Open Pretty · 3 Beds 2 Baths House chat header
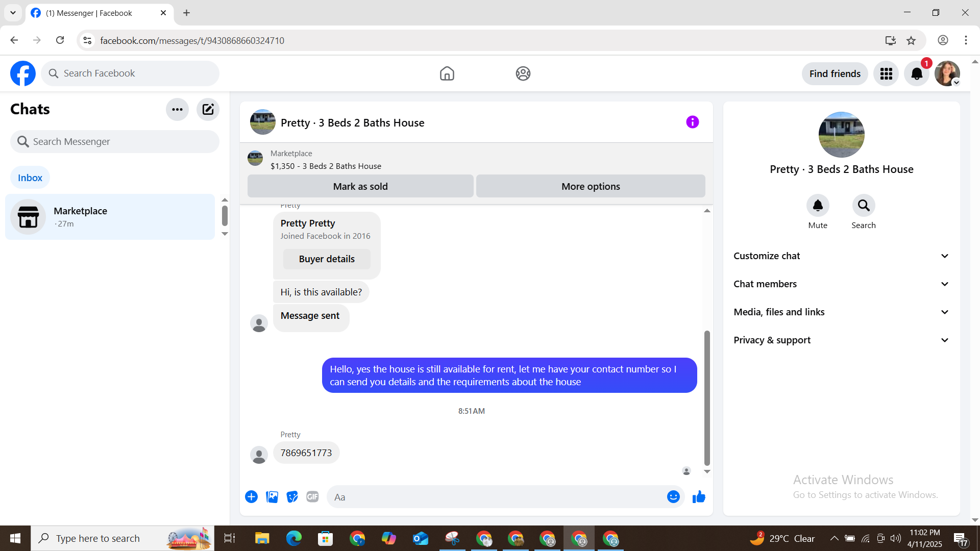980x551 pixels. (x=352, y=123)
